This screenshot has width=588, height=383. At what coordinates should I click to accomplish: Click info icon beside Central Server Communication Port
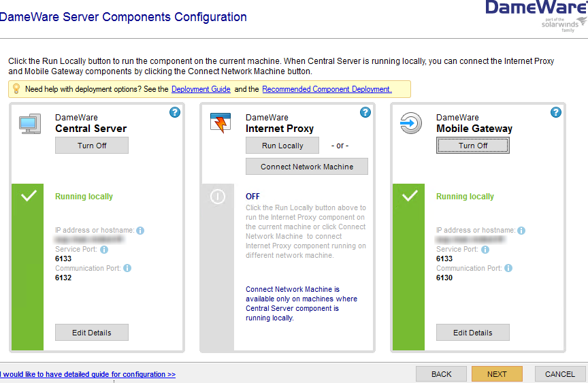(x=127, y=269)
